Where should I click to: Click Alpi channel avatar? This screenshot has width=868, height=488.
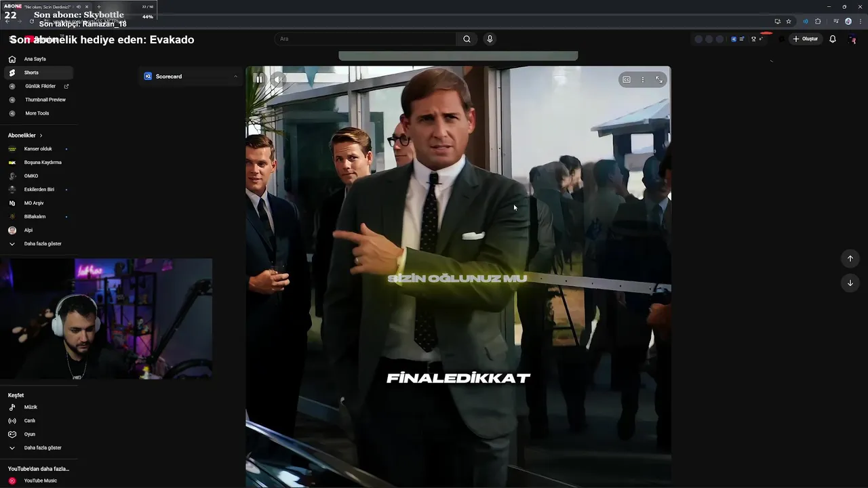tap(12, 230)
